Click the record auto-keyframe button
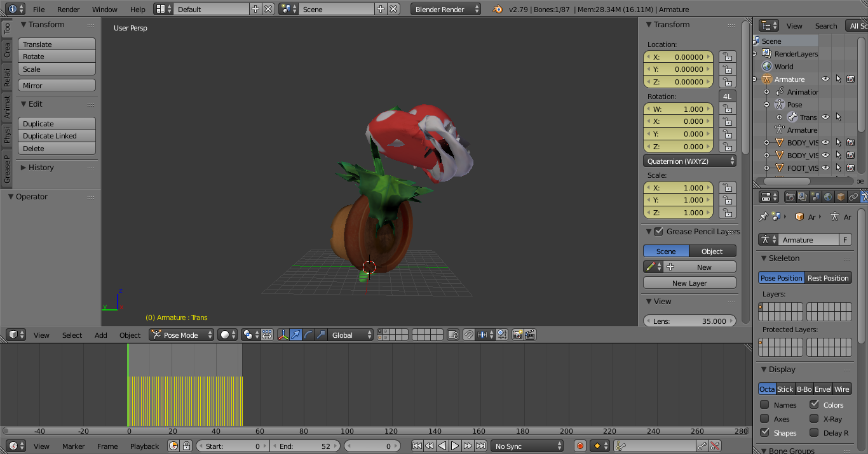Screen dimensions: 868x454 tap(580, 446)
